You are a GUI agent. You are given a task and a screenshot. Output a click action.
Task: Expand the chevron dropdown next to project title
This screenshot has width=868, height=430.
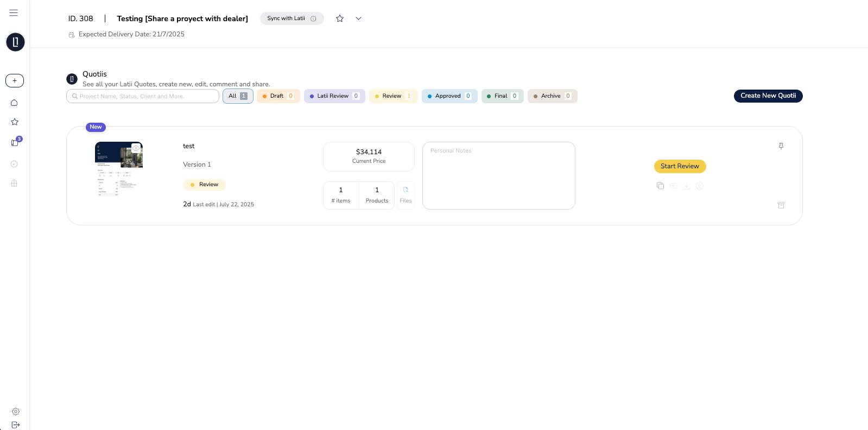[x=358, y=18]
